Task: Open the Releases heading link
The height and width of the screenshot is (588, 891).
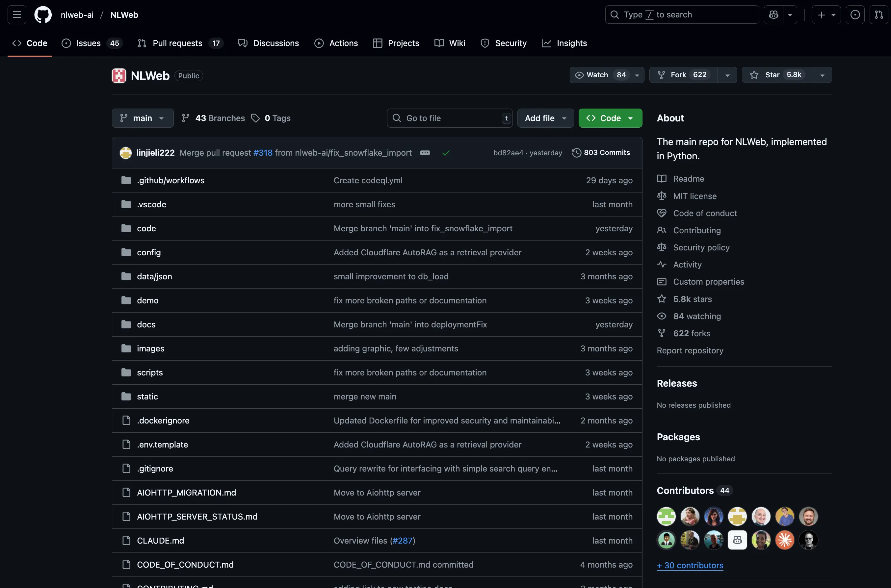Action: (x=677, y=383)
